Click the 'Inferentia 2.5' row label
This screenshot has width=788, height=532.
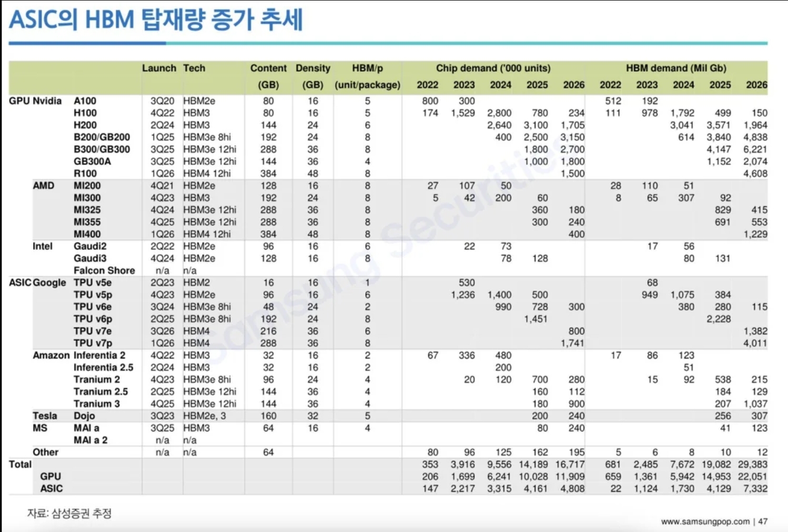pyautogui.click(x=103, y=367)
